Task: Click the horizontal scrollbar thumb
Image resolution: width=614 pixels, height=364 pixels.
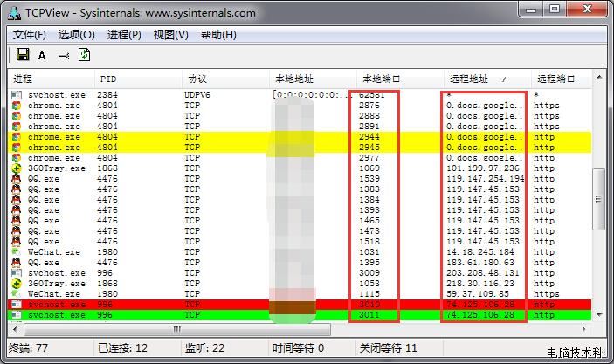Action: tap(177, 329)
